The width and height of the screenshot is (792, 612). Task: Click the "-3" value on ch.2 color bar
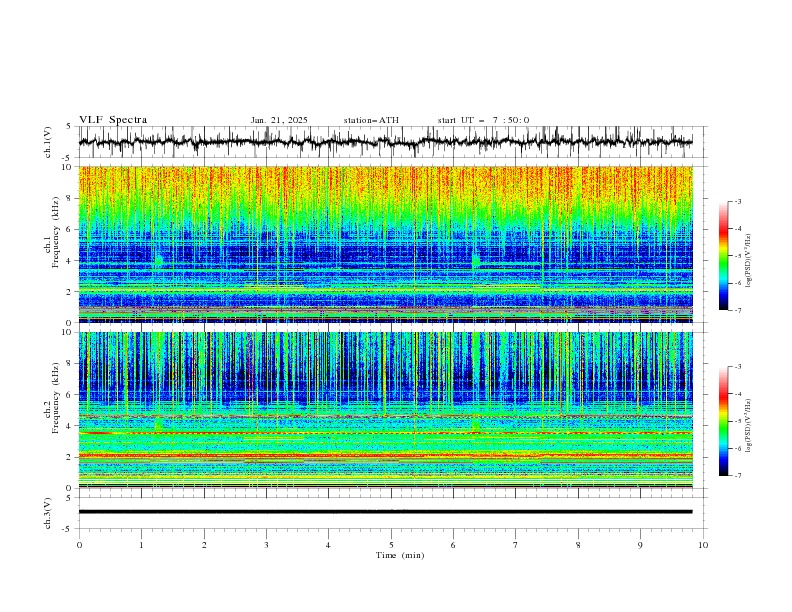pos(738,367)
